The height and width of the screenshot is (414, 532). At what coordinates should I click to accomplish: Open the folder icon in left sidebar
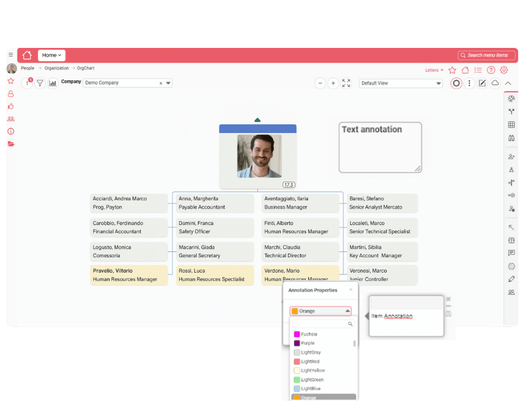pyautogui.click(x=11, y=144)
